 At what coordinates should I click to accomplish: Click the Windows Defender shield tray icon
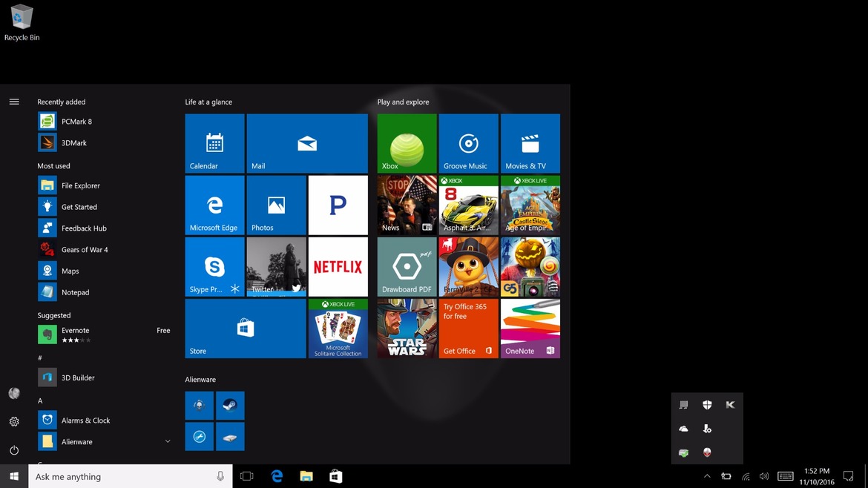[x=707, y=405]
